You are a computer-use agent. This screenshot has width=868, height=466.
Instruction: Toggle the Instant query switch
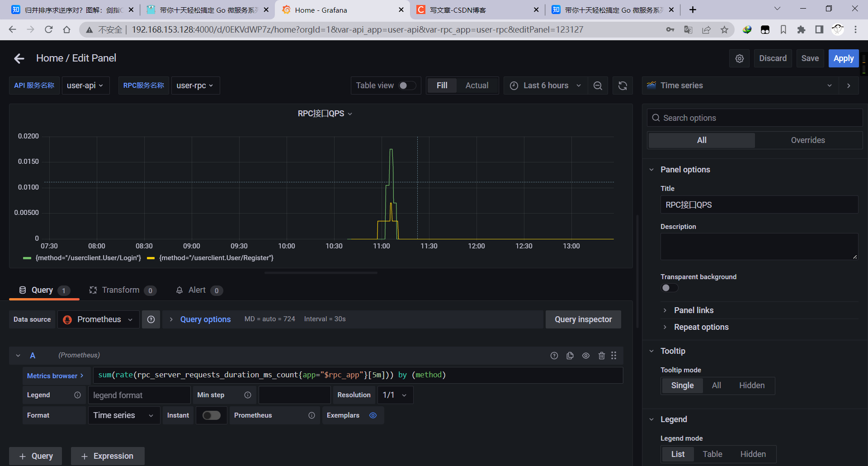coord(212,415)
